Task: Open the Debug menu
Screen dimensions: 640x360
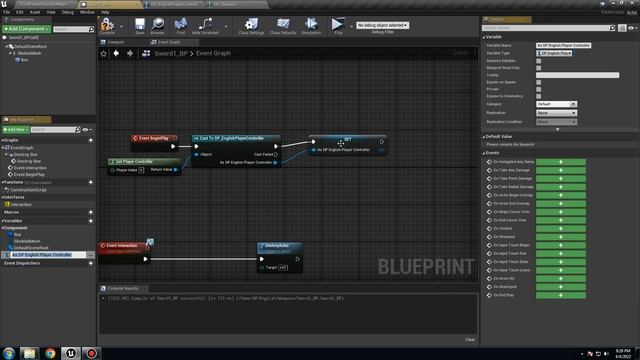Action: [x=68, y=12]
